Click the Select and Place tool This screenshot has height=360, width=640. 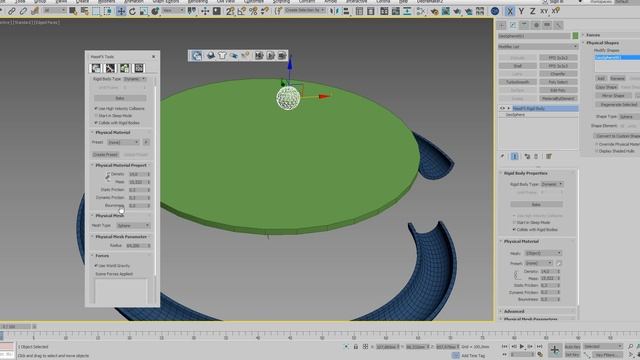pos(155,11)
